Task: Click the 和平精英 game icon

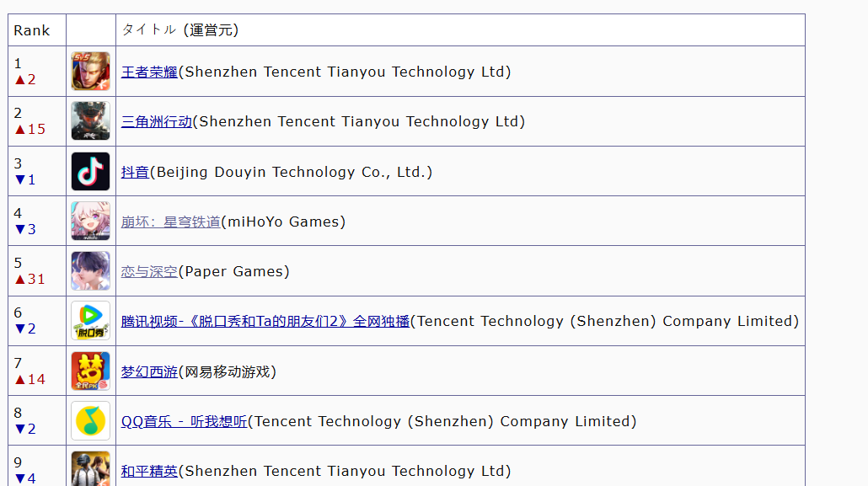Action: 91,469
